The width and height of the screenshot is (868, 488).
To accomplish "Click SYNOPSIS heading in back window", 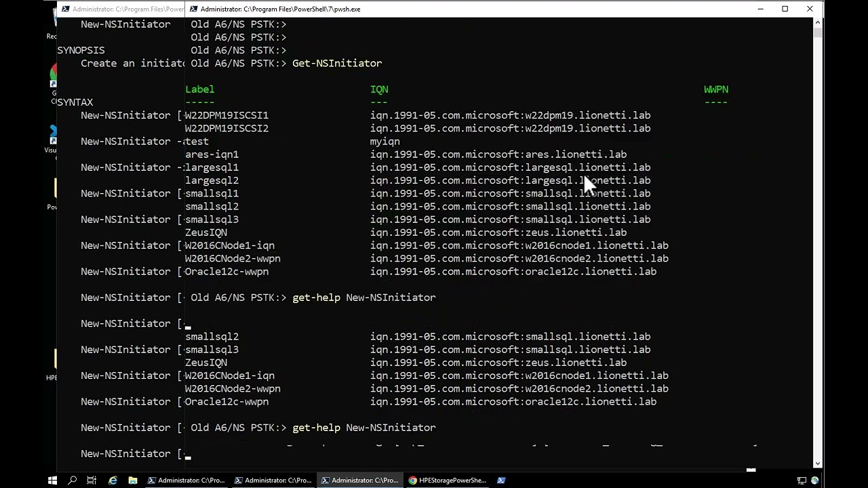I will (81, 50).
